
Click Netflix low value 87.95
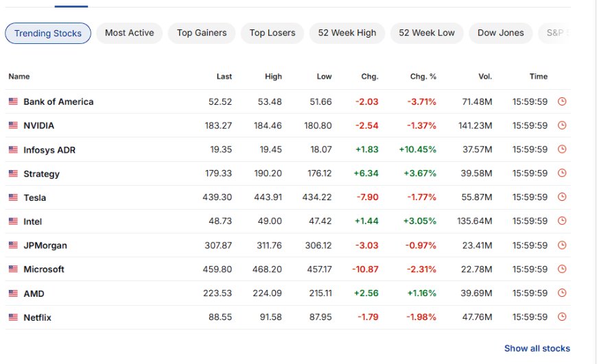click(x=320, y=317)
